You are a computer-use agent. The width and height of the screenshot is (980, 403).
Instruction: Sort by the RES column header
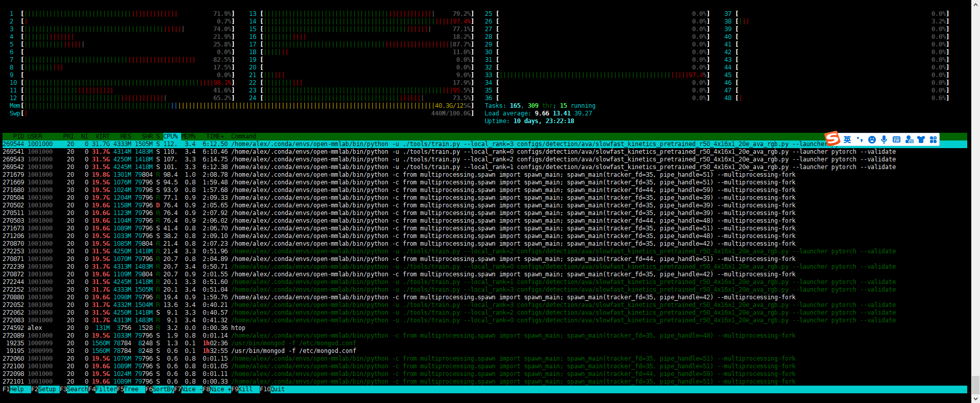coord(126,136)
